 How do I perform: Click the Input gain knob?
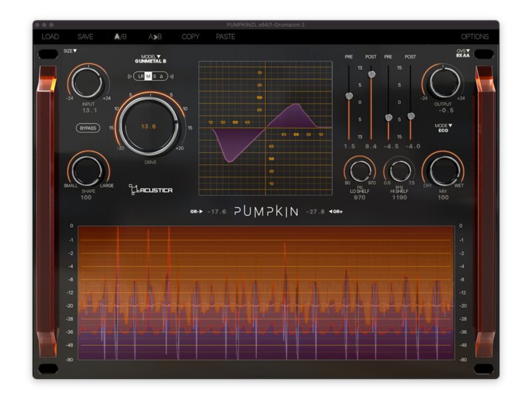point(88,83)
